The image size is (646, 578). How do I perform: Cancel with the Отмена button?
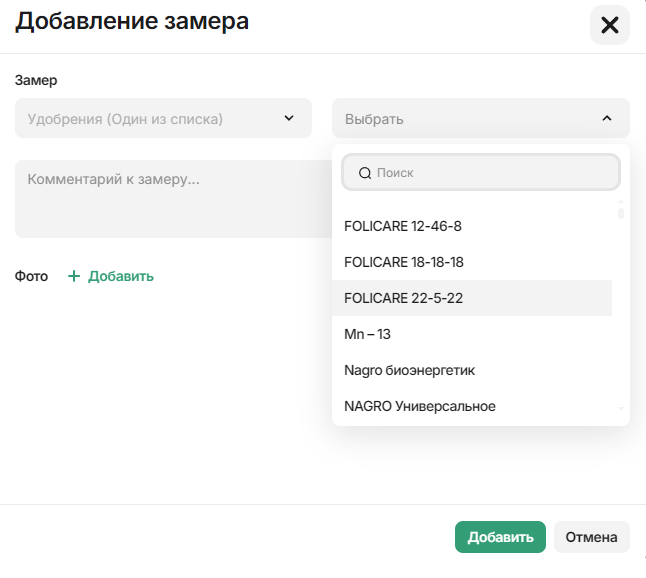pyautogui.click(x=591, y=537)
